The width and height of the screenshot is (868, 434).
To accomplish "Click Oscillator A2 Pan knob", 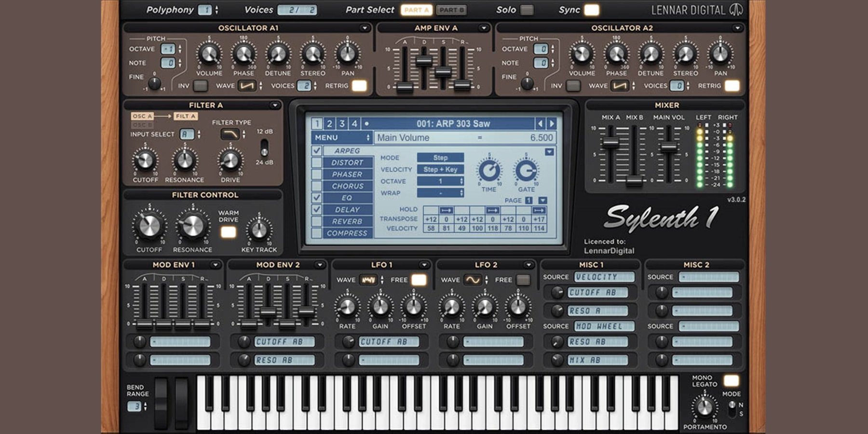I will coord(720,54).
